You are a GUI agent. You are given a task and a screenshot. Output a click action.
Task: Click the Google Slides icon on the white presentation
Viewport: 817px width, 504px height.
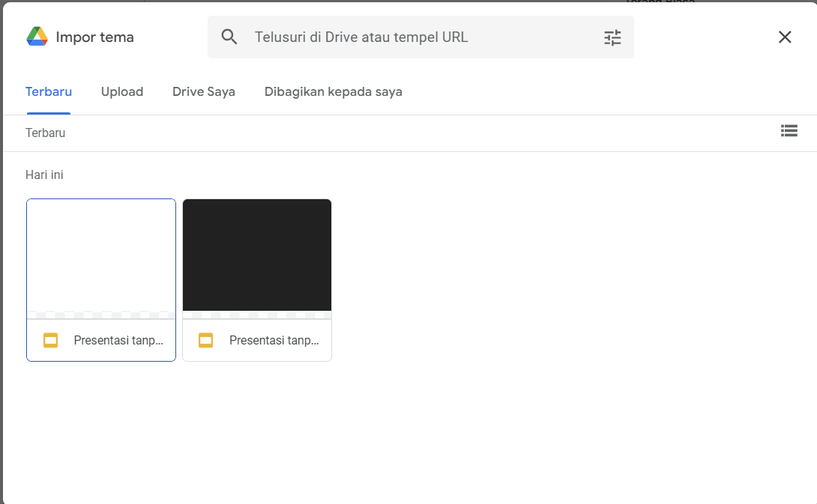coord(50,340)
